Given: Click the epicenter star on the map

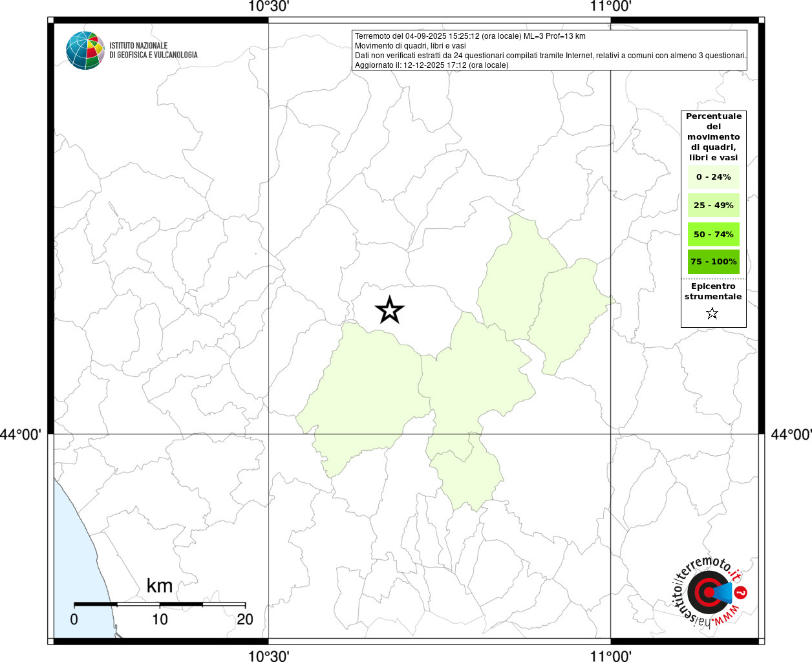Looking at the screenshot, I should (x=390, y=310).
